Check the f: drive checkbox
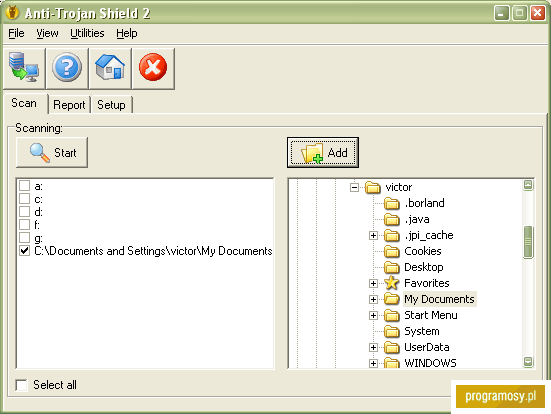Screen dimensions: 551x414 (x=24, y=225)
